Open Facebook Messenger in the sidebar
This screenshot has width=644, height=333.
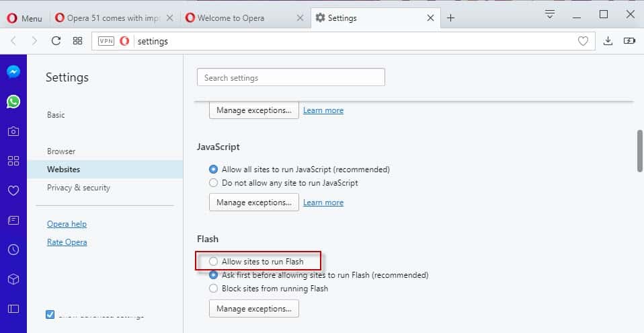[x=13, y=71]
